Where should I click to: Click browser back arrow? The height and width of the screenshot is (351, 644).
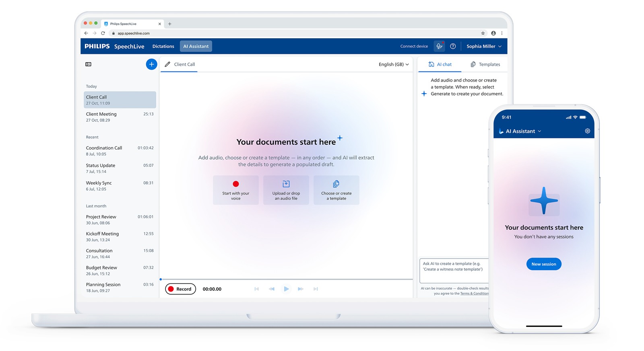coord(86,33)
